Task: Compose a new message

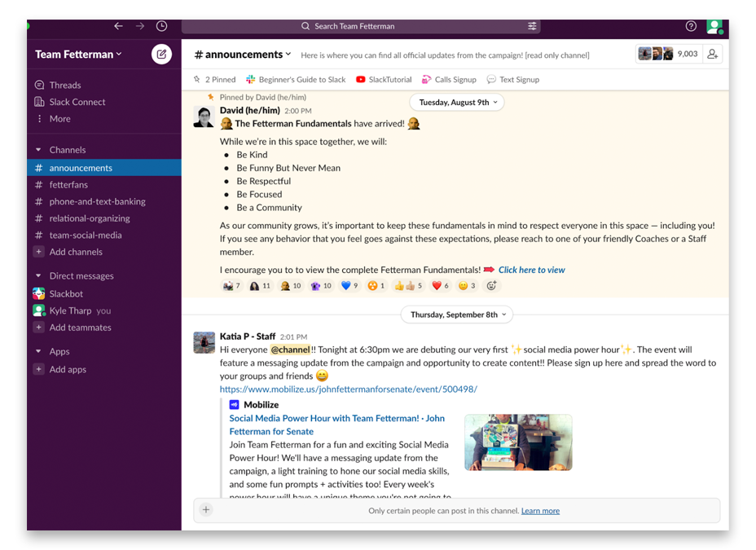Action: coord(161,54)
